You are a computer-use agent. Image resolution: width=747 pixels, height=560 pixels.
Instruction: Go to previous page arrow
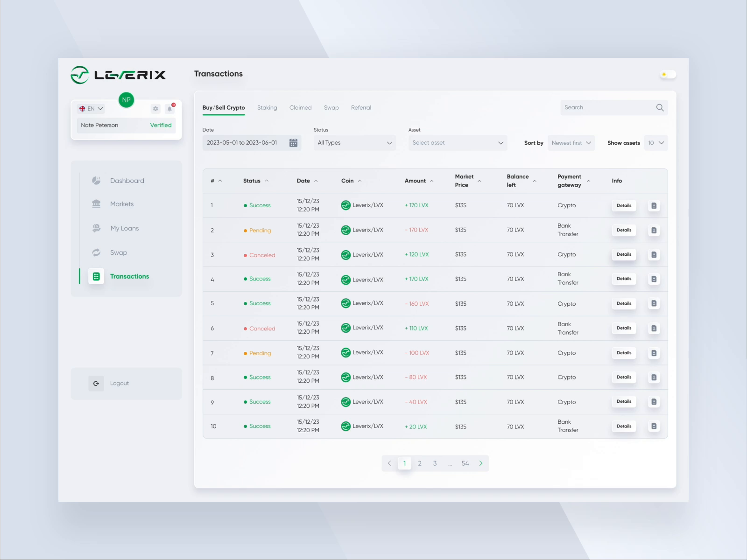pos(389,463)
